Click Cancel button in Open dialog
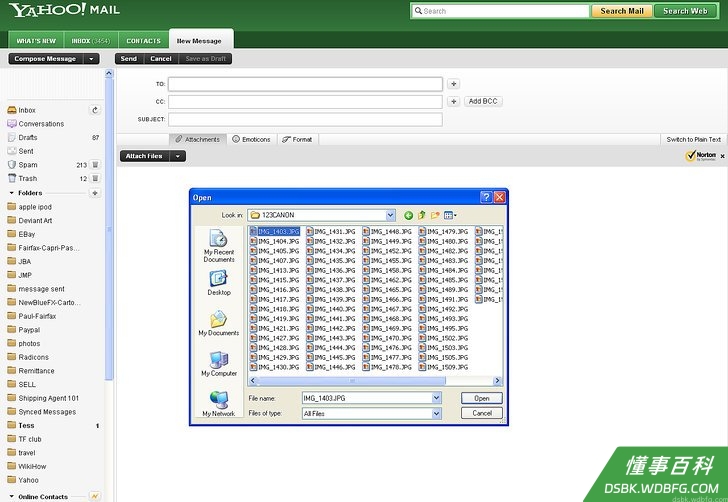This screenshot has height=502, width=728. pos(481,413)
